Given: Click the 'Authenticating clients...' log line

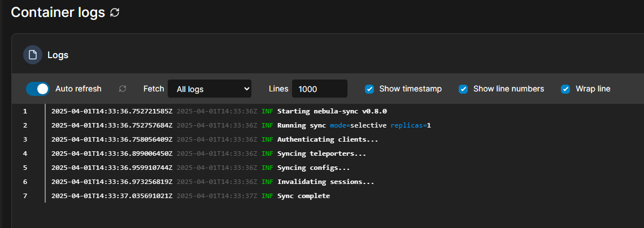Looking at the screenshot, I should pos(328,139).
